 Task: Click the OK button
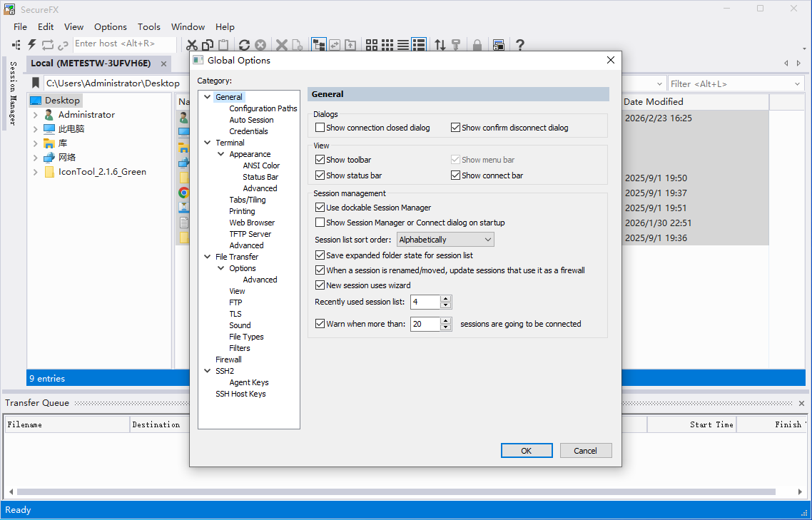[527, 451]
